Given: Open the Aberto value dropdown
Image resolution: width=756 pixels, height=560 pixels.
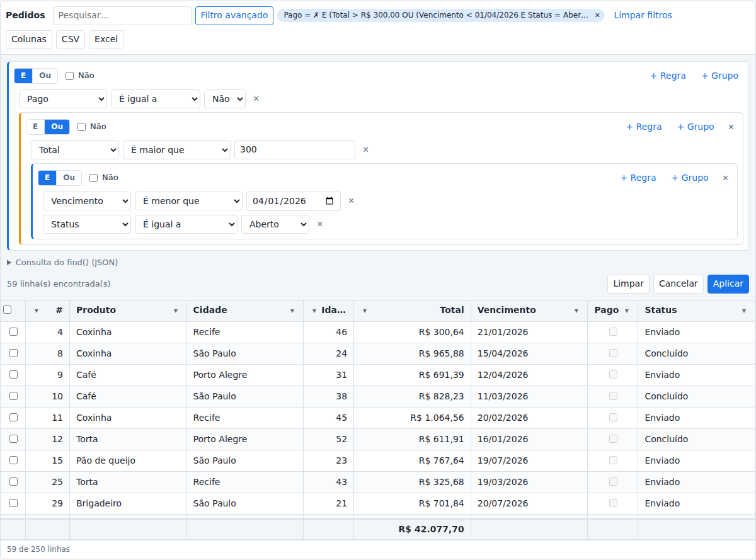Looking at the screenshot, I should 275,224.
